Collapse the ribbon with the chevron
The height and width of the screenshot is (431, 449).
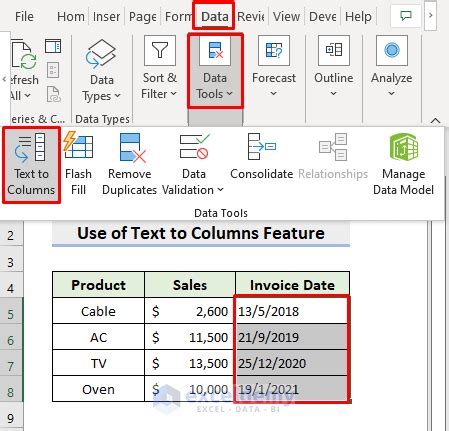click(x=435, y=121)
